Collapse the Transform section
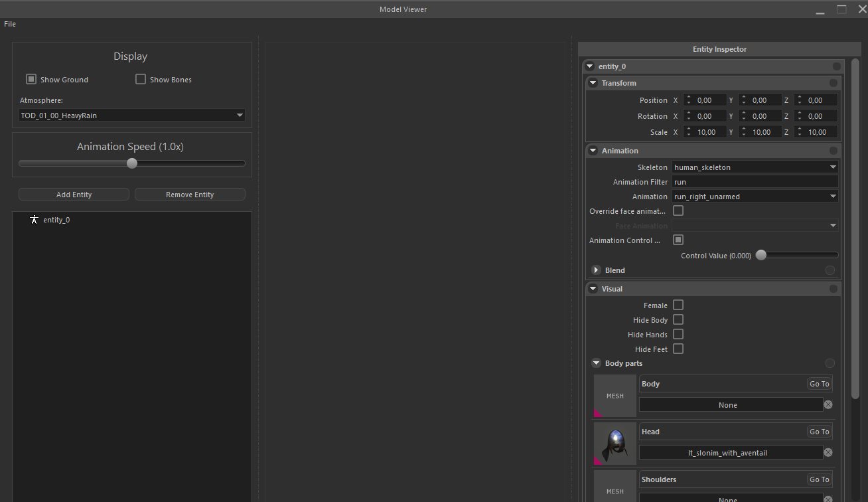Screen dimensions: 868x502 (593, 83)
